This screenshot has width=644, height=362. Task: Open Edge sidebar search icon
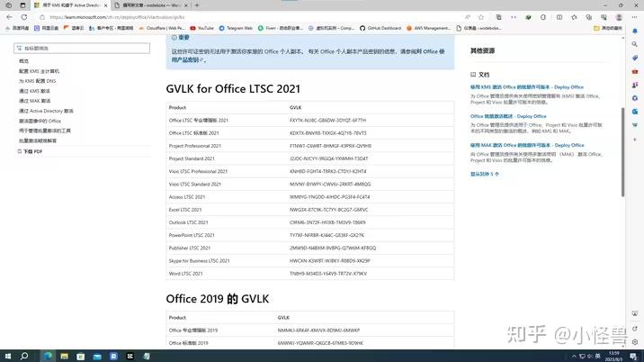635,44
